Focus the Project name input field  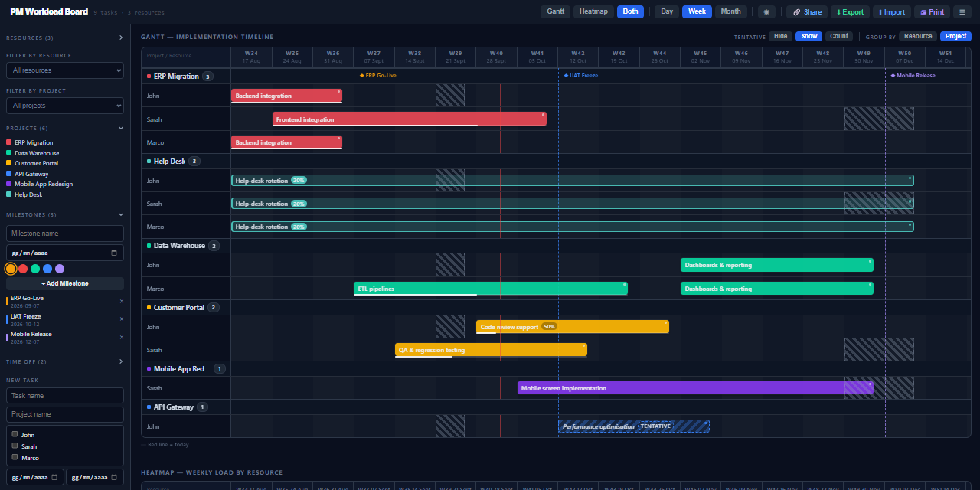coord(65,414)
